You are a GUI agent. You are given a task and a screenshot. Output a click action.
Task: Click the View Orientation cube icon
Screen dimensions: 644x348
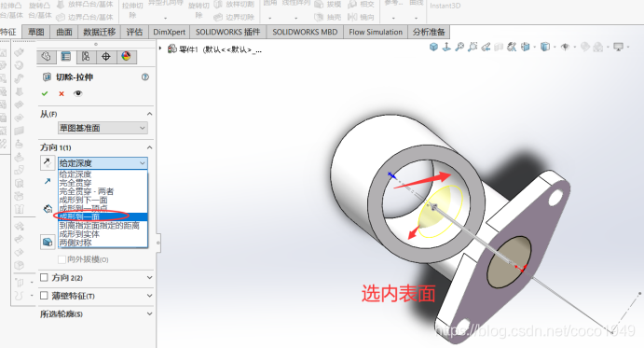(433, 47)
